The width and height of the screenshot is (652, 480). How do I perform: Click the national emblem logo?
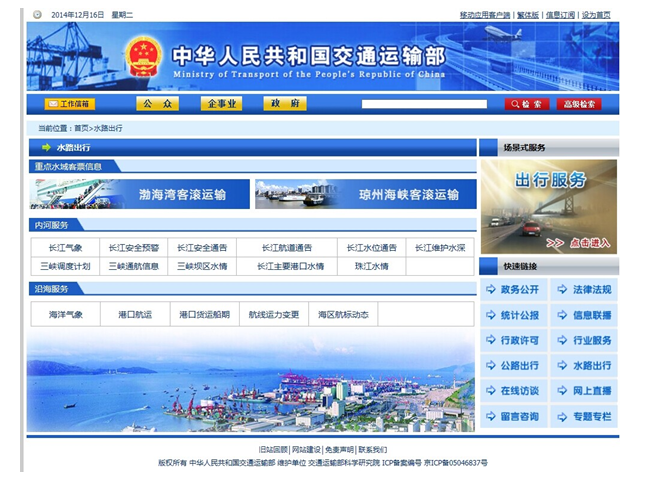[143, 57]
